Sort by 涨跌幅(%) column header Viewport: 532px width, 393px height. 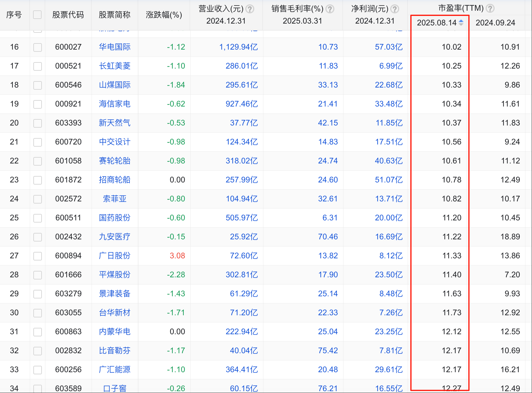click(x=164, y=15)
